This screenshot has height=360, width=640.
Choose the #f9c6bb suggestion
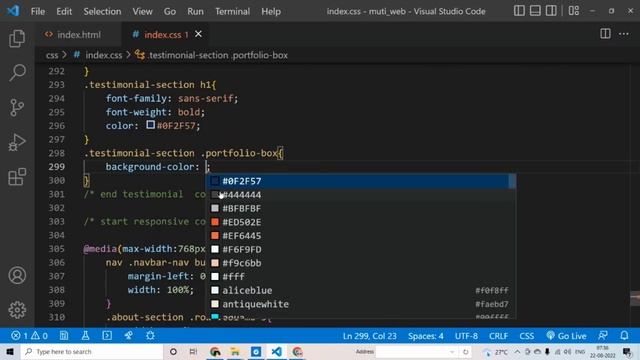(360, 263)
